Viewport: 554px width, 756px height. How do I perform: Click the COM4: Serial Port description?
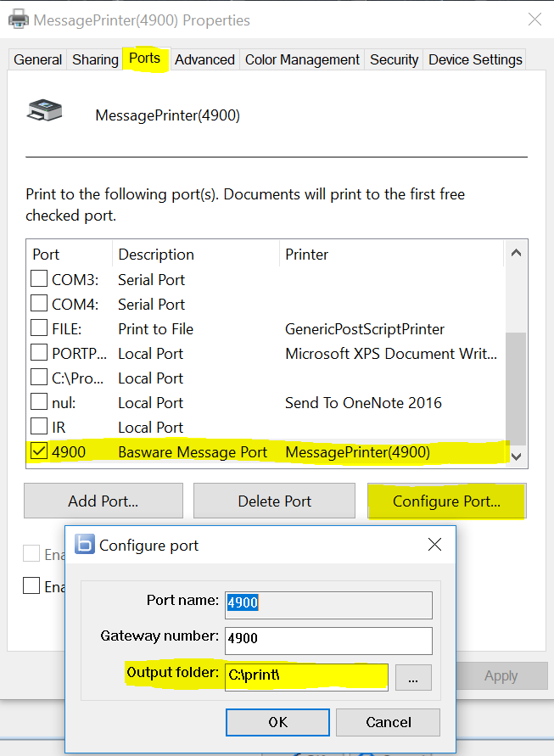(x=151, y=305)
